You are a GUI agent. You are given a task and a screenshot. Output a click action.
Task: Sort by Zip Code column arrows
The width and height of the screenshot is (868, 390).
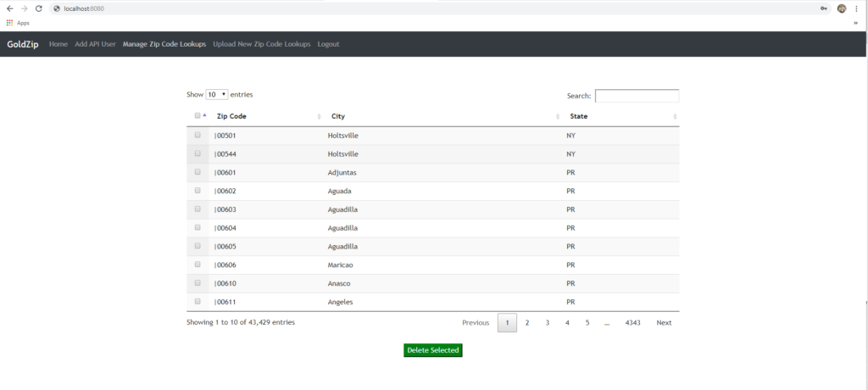[319, 117]
